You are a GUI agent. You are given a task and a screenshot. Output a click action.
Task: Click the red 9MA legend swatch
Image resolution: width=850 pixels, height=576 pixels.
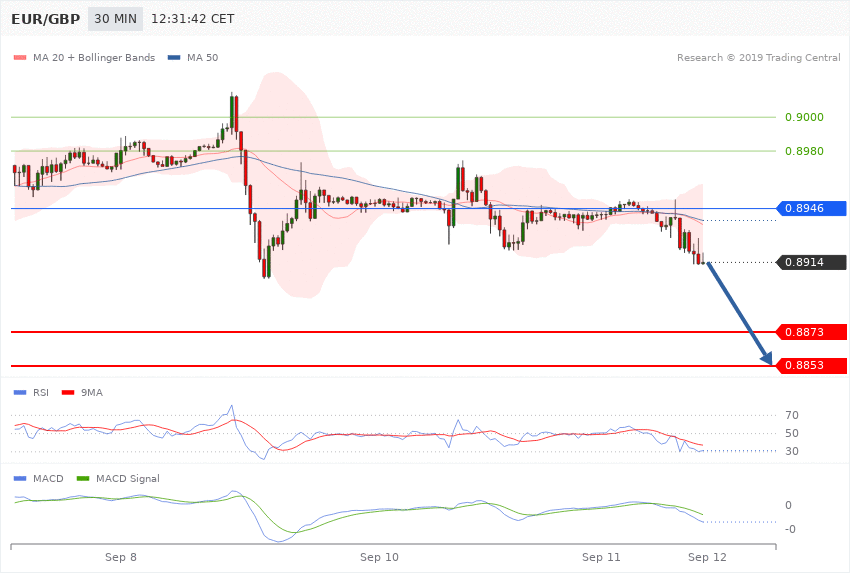click(x=68, y=392)
